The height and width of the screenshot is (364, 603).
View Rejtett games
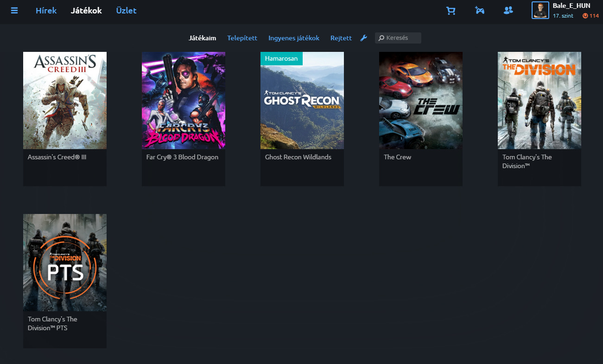click(x=341, y=38)
